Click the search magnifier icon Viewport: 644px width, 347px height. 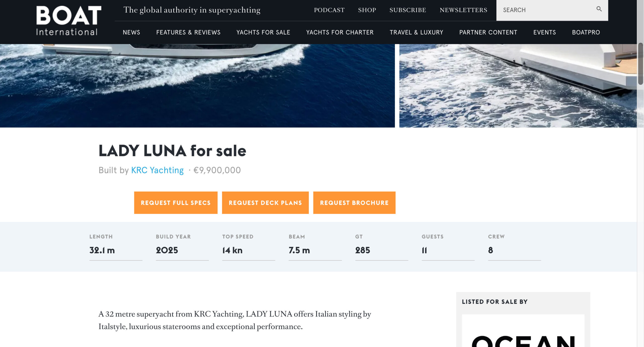pos(599,9)
